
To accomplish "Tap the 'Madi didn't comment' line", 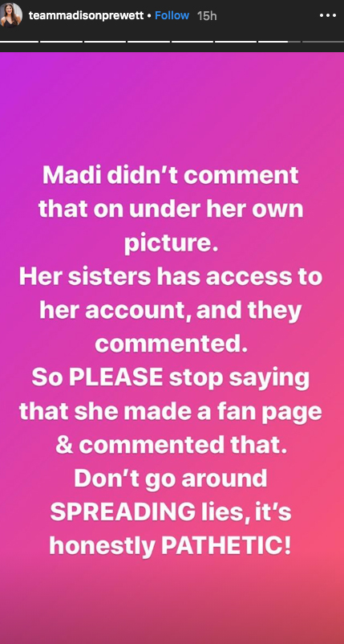I will pos(171,176).
